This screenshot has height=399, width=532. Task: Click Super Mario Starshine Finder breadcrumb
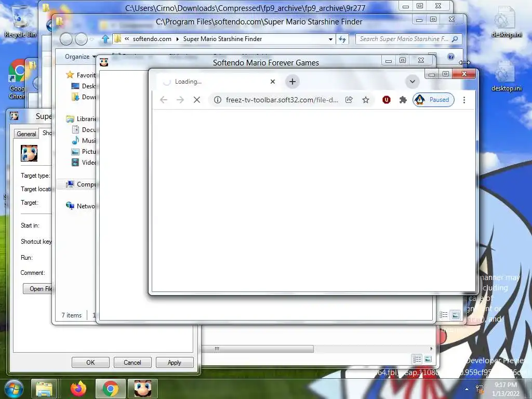pos(222,39)
